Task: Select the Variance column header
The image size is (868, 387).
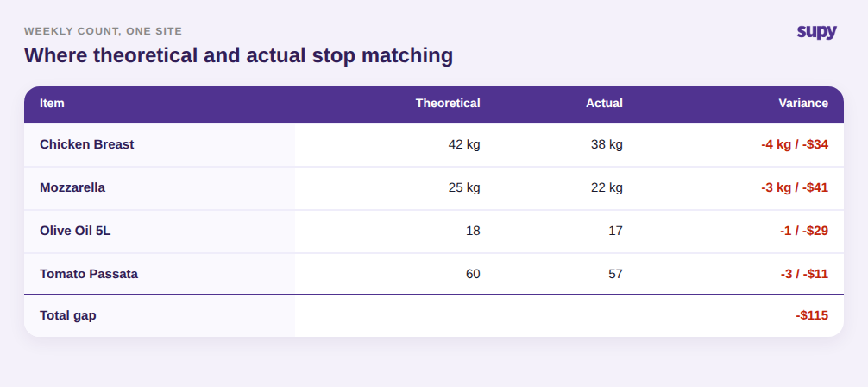Action: [803, 103]
